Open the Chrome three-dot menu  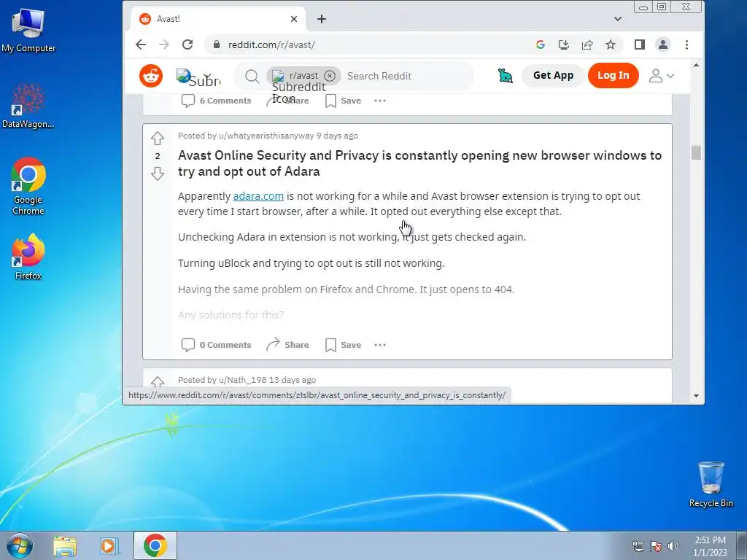(686, 44)
